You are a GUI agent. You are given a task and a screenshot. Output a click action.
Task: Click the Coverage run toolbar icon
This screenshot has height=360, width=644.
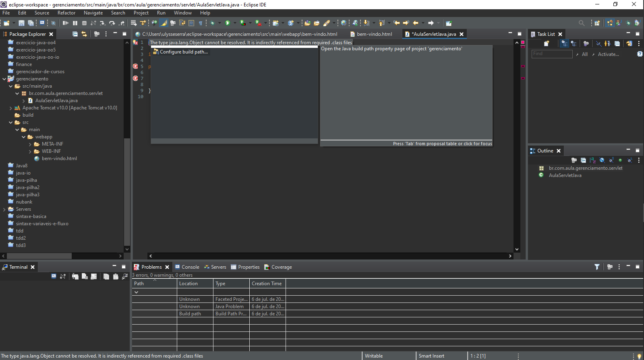[x=243, y=23]
